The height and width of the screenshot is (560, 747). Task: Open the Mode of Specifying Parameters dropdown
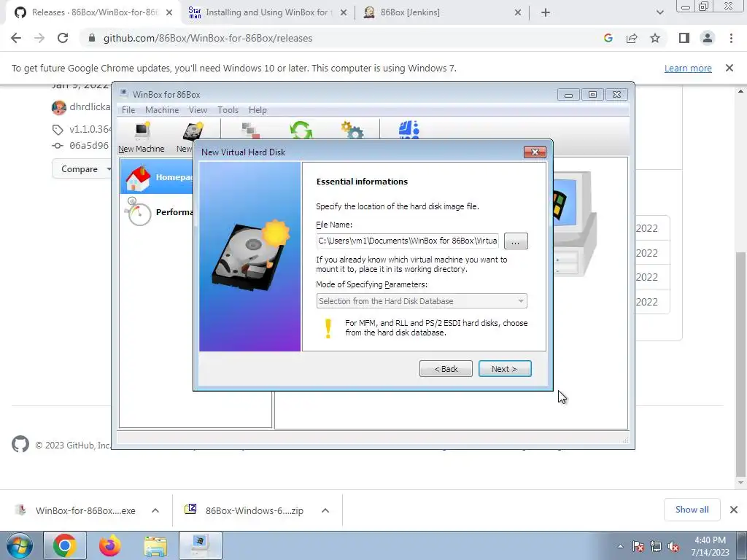(422, 301)
